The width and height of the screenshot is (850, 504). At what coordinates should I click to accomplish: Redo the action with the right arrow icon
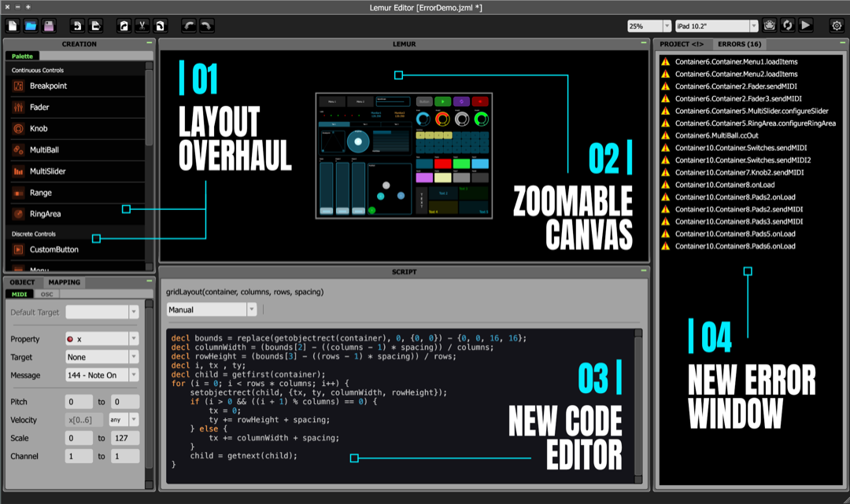click(206, 25)
